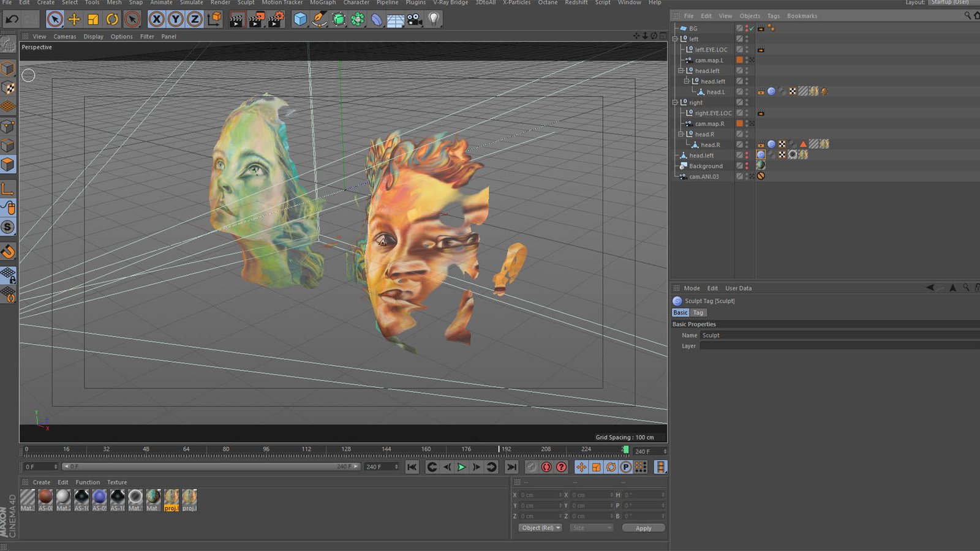Play the animation forward
The height and width of the screenshot is (551, 980).
[x=462, y=467]
